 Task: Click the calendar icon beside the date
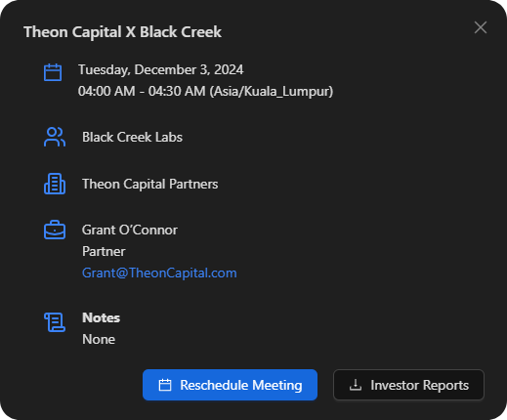(53, 72)
